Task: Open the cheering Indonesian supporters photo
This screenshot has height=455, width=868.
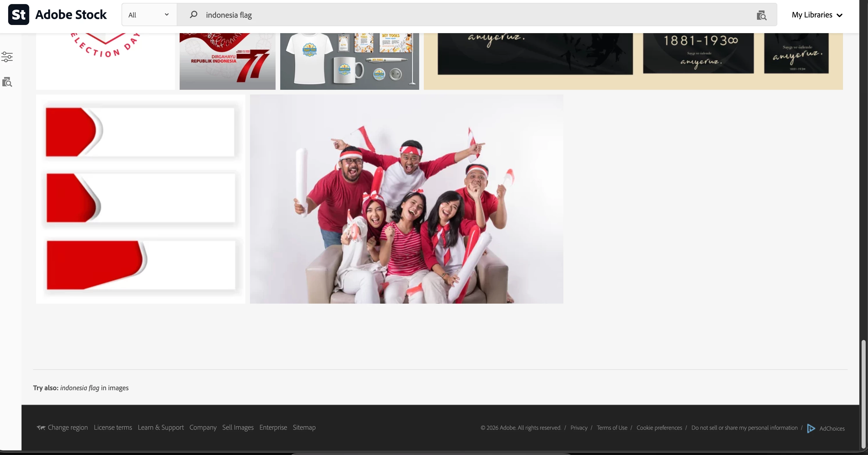Action: (x=406, y=199)
